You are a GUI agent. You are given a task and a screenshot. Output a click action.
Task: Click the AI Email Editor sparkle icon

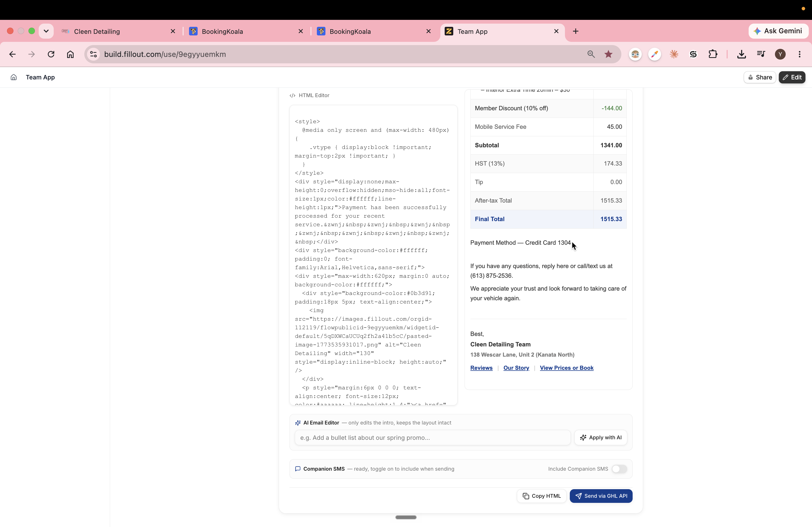click(298, 423)
